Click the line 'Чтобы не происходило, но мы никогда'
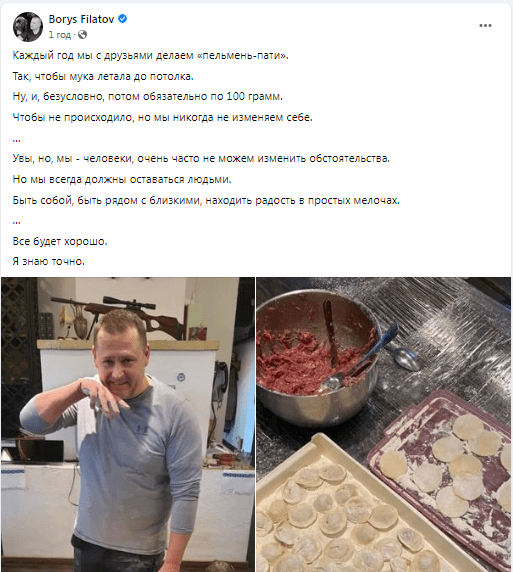The height and width of the screenshot is (572, 513). pos(162,117)
